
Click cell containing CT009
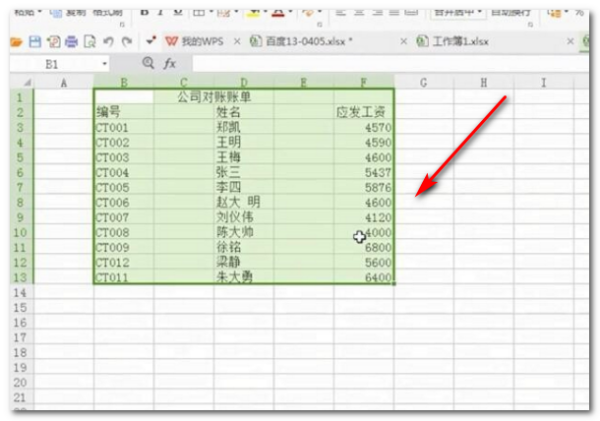[x=123, y=248]
